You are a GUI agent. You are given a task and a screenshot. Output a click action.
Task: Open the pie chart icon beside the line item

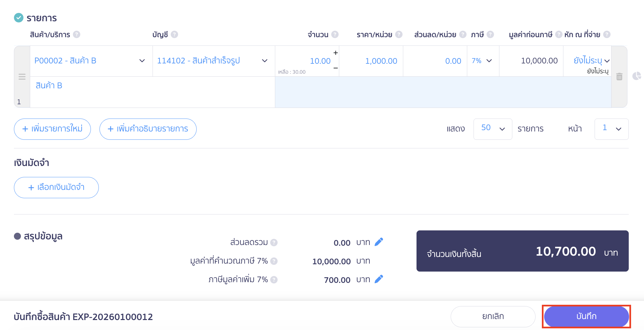(x=637, y=76)
